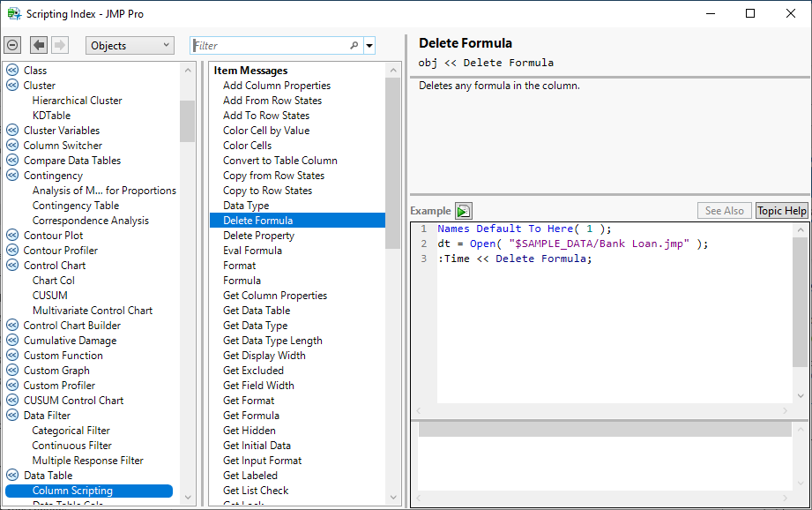Click the Contour Profiler chevron icon
Viewport: 812px width, 510px height.
[12, 251]
